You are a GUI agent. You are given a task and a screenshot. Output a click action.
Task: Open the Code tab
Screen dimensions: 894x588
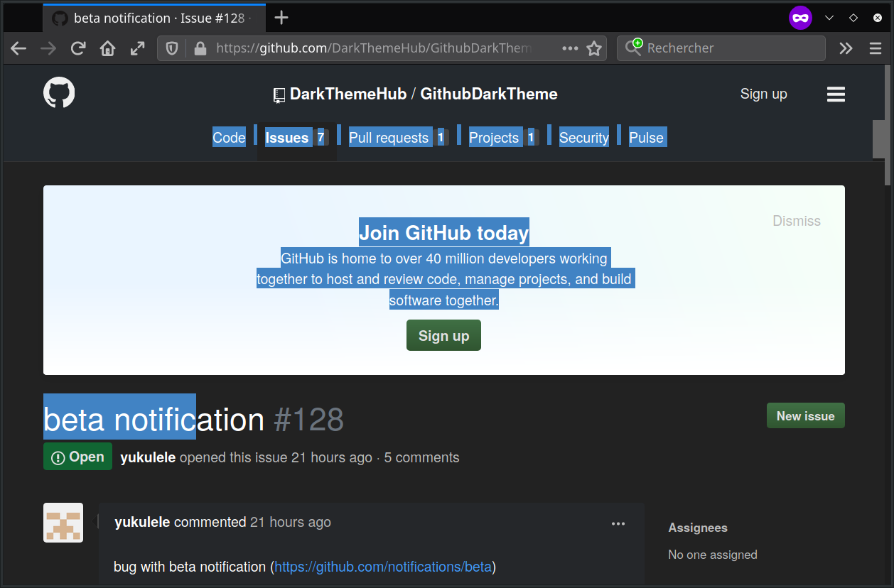[229, 138]
